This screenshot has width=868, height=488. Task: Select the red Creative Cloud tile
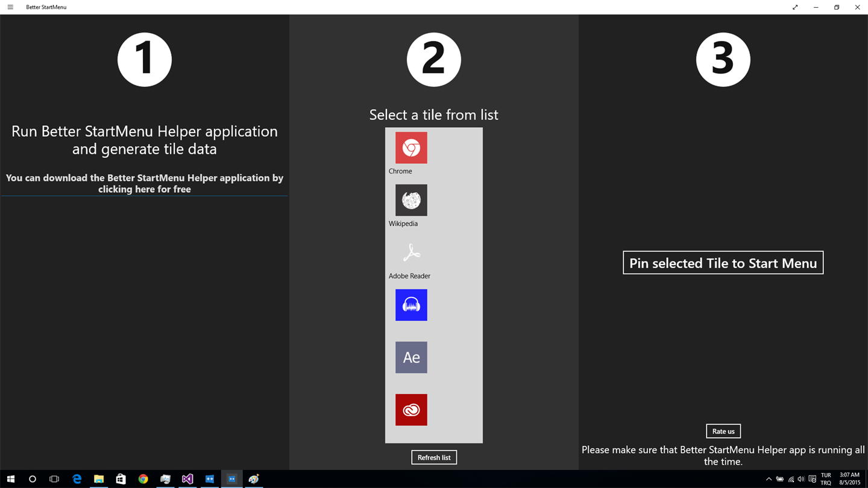click(x=411, y=410)
